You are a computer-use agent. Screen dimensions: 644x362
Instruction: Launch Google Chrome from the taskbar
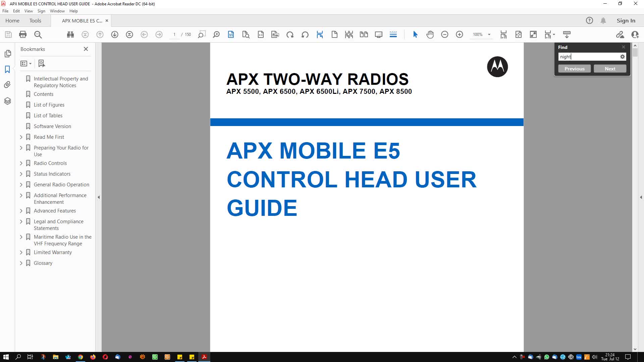(x=80, y=357)
